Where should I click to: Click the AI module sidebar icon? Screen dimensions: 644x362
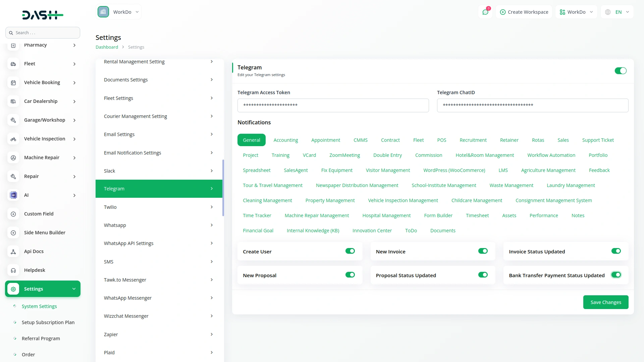point(13,195)
